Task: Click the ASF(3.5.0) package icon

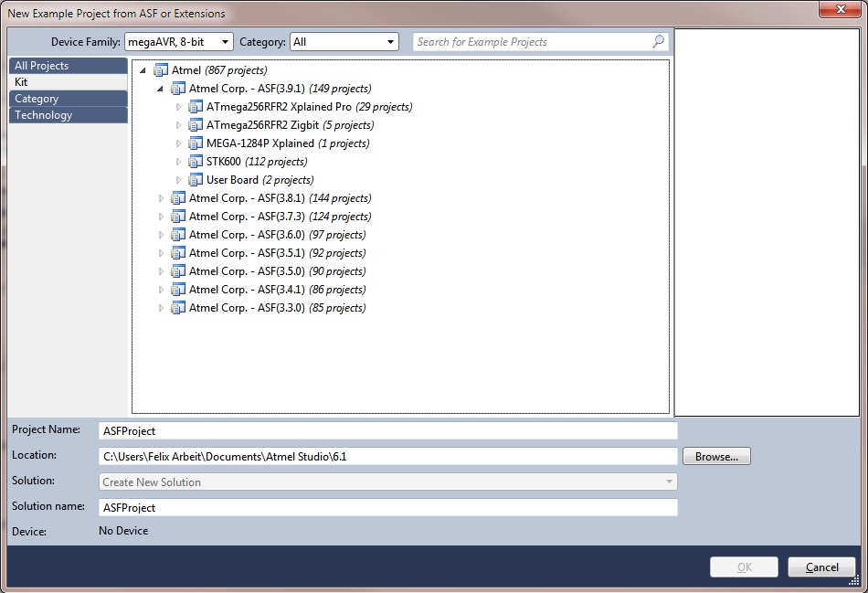Action: (177, 271)
